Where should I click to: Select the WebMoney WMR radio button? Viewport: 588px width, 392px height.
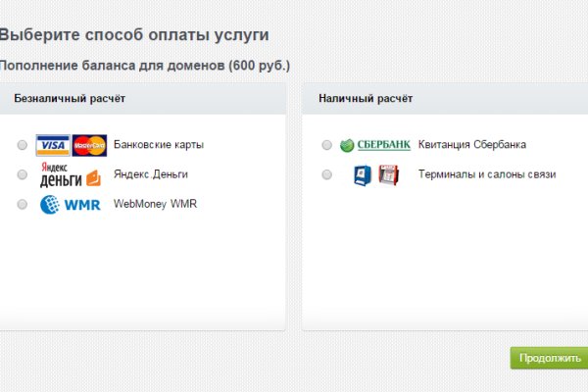(23, 205)
